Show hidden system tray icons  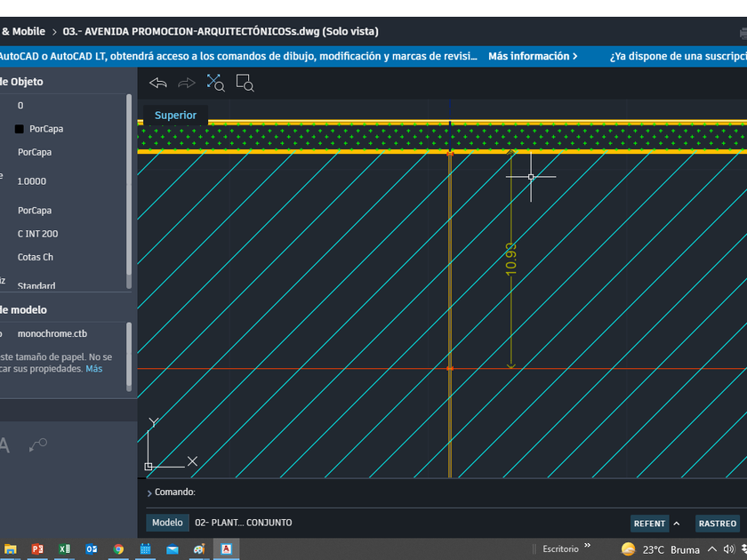tap(712, 549)
